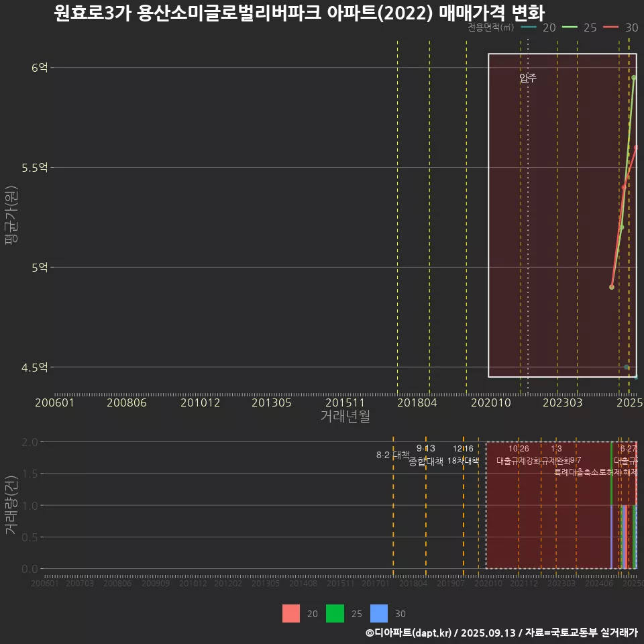Click the 거래년월 axis title

point(345,416)
